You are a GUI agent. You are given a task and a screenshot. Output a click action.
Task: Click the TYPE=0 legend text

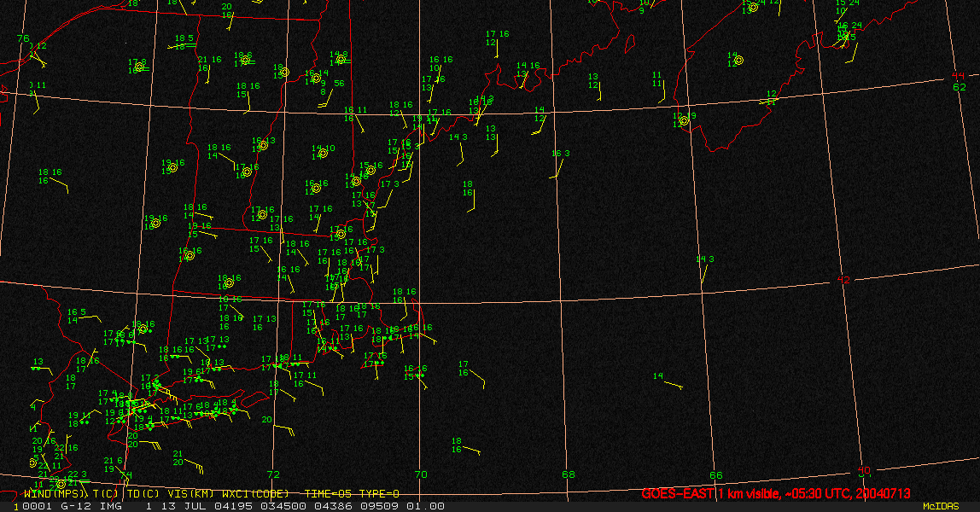(x=379, y=494)
